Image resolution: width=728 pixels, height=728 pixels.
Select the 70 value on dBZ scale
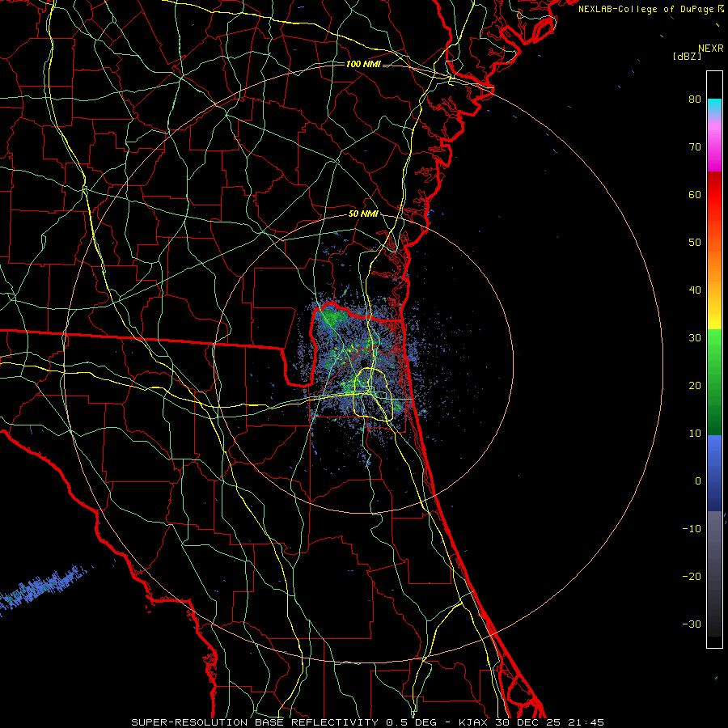[x=695, y=146]
